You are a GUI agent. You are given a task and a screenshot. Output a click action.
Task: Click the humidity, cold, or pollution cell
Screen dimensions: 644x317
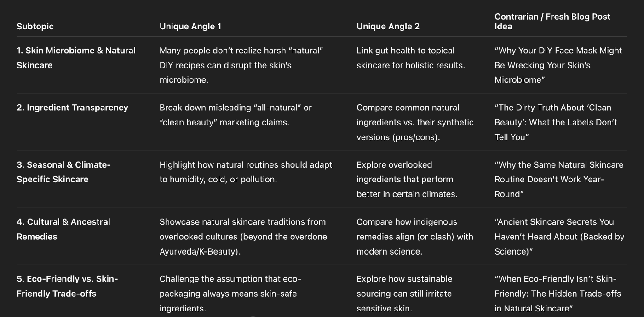[x=246, y=172]
